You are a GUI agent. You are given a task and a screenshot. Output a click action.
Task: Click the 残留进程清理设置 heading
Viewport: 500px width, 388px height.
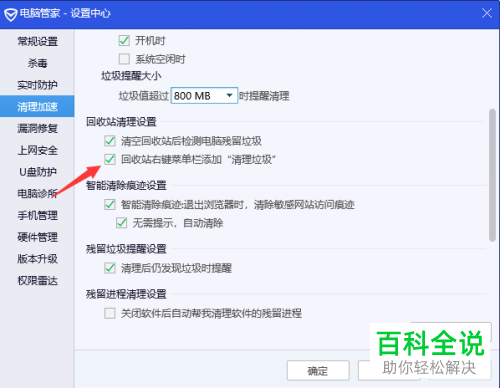[x=126, y=294]
